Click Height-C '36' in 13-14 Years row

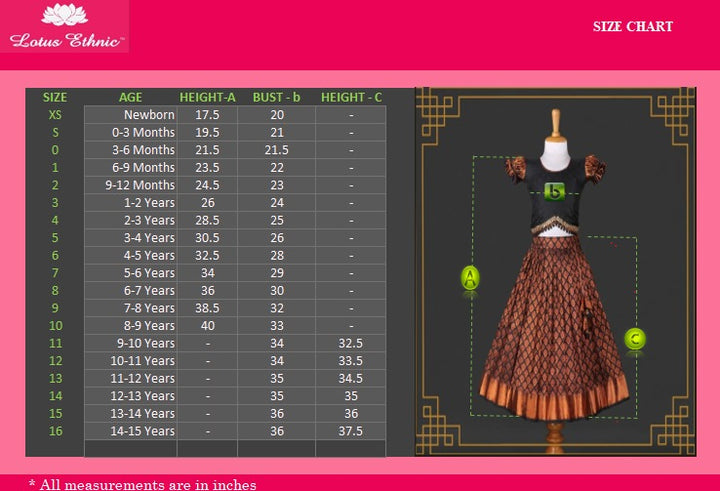click(351, 413)
